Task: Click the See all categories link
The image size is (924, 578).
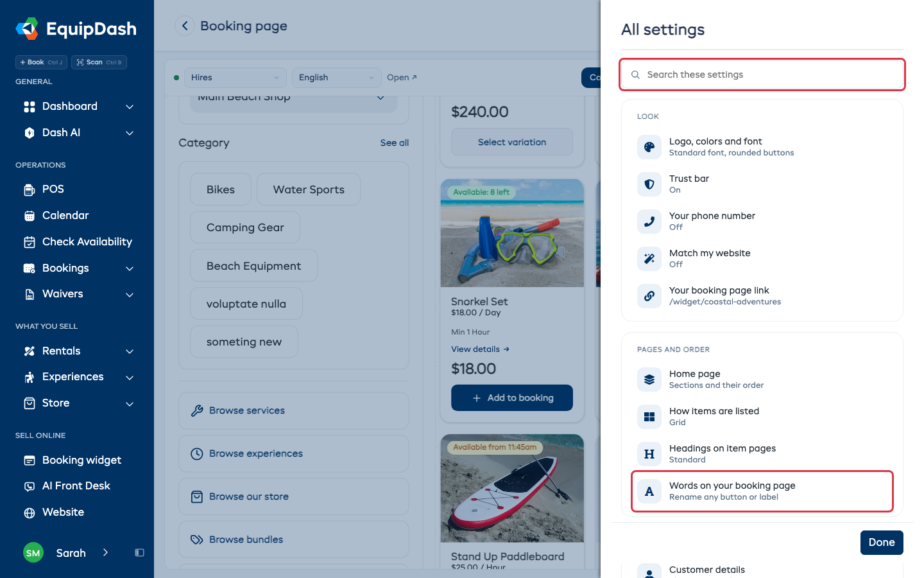Action: 395,143
